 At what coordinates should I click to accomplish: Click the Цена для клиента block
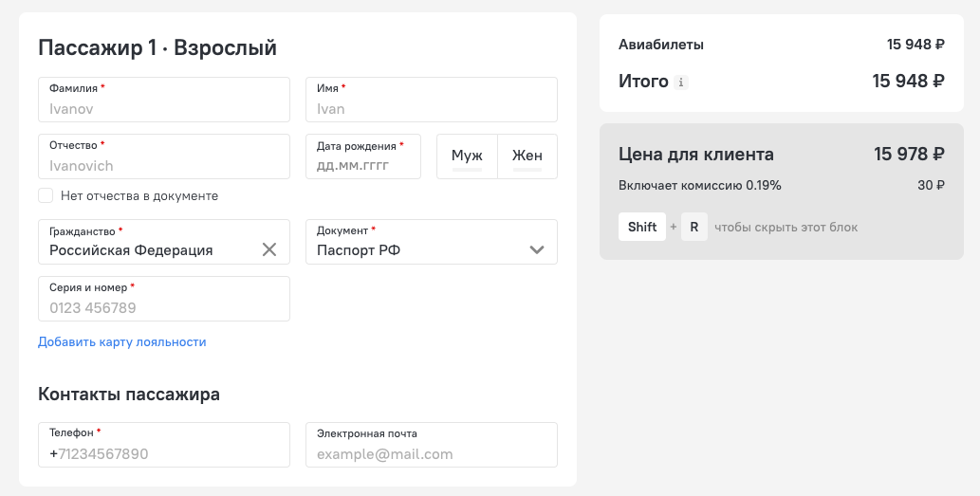(x=782, y=192)
